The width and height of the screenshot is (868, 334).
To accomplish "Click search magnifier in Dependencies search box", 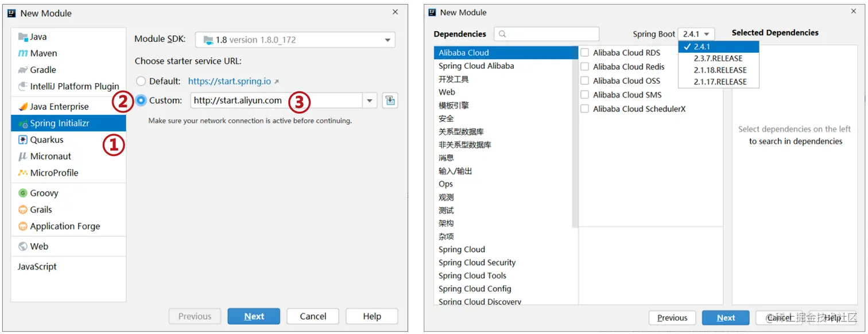I will click(x=502, y=34).
